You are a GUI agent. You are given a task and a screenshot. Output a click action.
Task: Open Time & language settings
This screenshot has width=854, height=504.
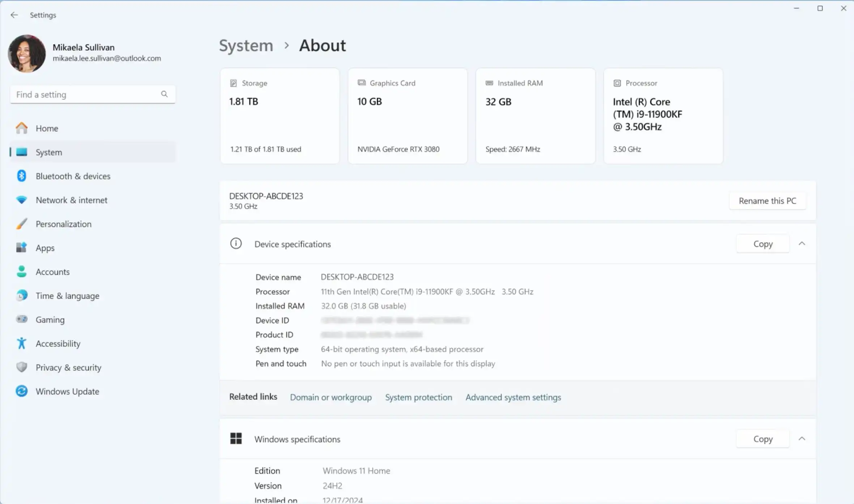pos(67,295)
